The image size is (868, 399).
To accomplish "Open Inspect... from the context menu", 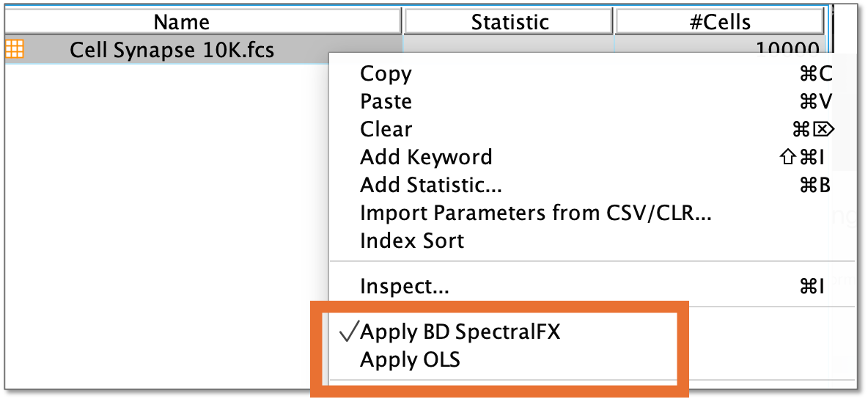I will point(405,286).
